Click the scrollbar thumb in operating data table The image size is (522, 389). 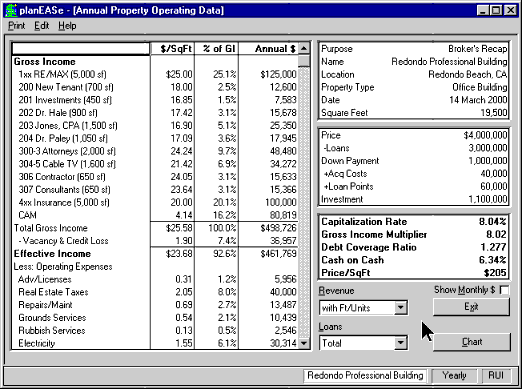click(x=304, y=61)
